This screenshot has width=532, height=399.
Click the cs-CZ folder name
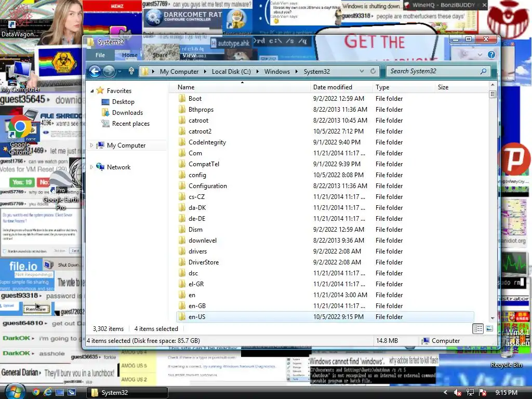(x=196, y=197)
